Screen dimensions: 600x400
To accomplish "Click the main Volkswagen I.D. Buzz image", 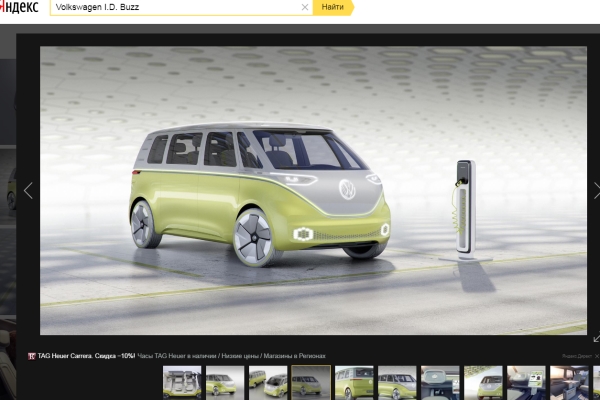I will tap(313, 191).
